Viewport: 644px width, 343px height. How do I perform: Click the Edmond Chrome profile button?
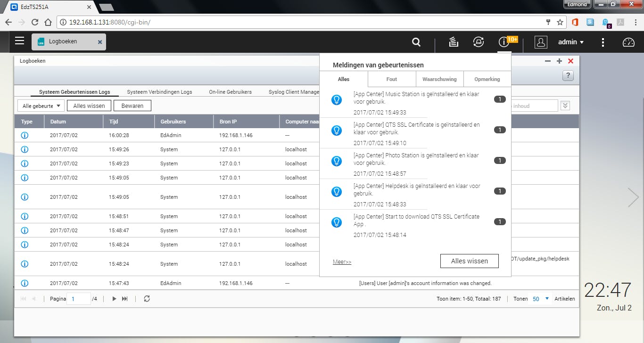coord(578,4)
